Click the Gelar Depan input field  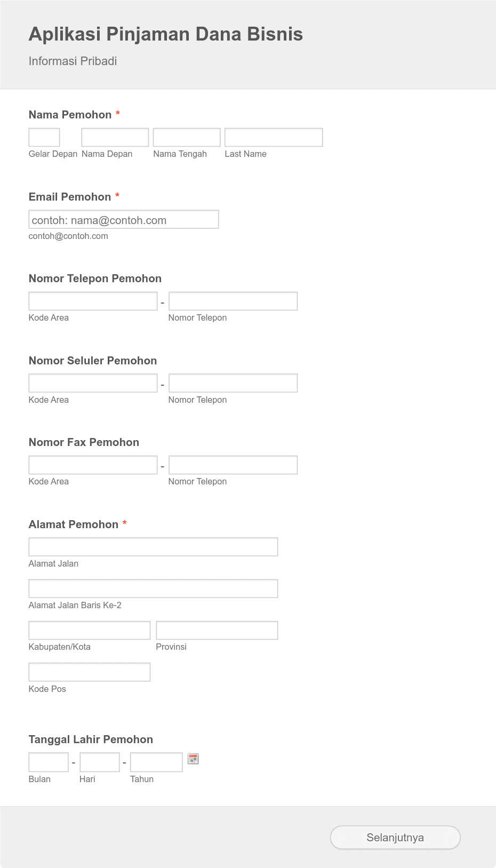(44, 137)
